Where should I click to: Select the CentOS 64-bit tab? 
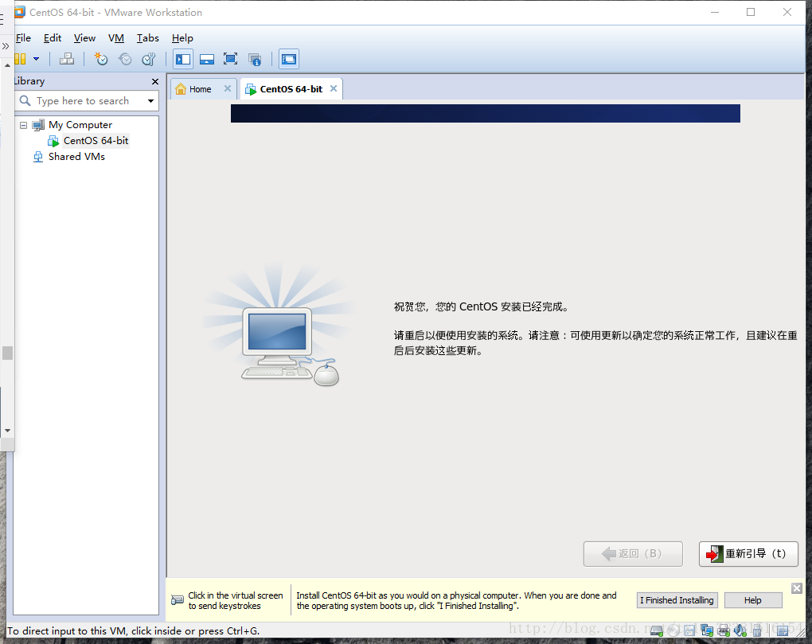(x=291, y=89)
